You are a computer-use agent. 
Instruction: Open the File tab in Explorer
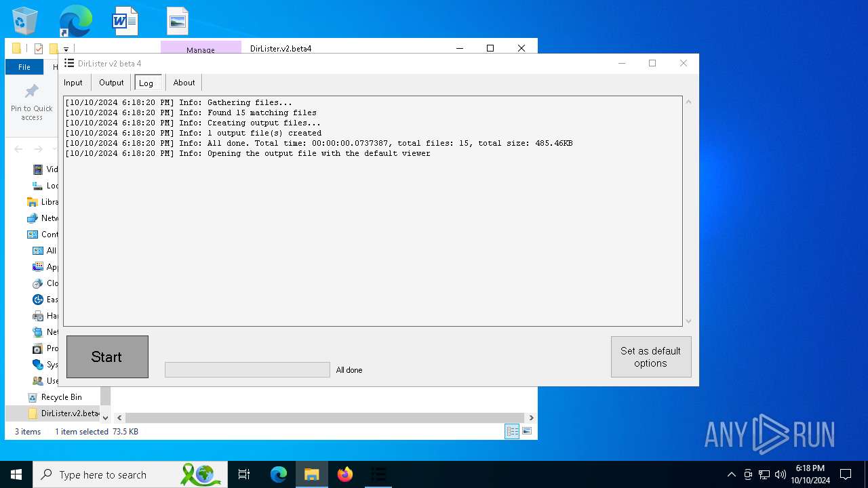click(x=24, y=67)
